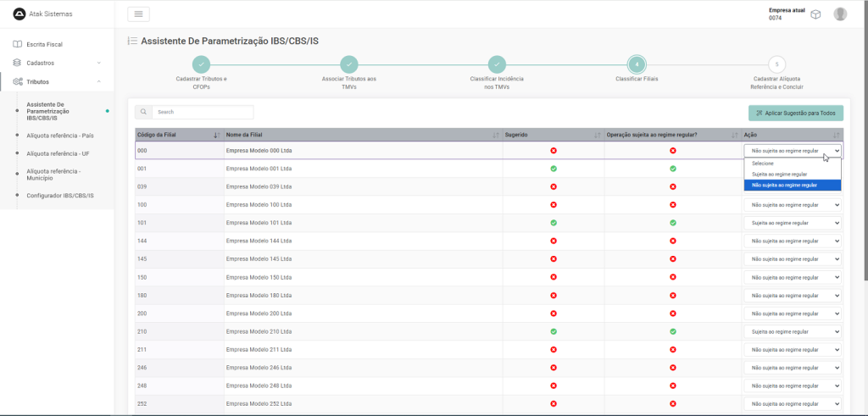Screen dimensions: 868x416
Task: Click the Search input field
Action: [x=202, y=112]
